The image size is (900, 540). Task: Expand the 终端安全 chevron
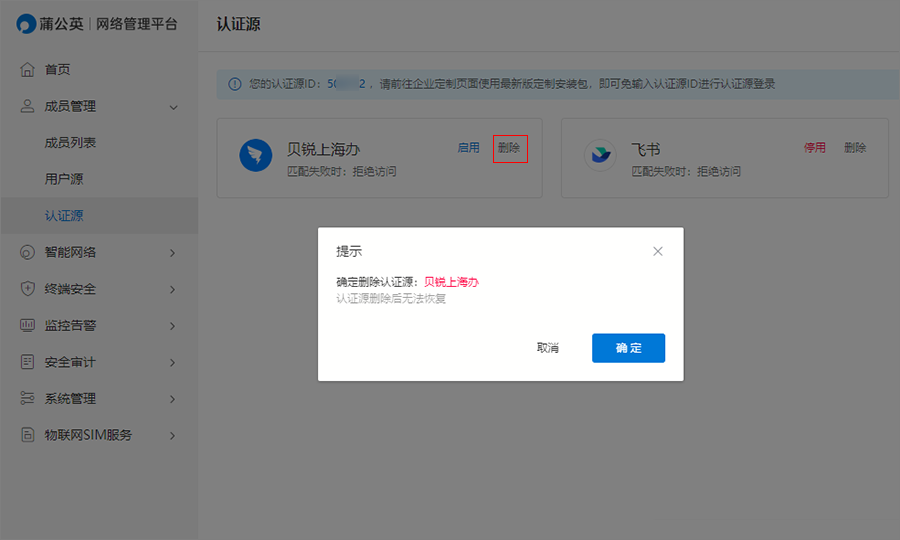click(172, 289)
